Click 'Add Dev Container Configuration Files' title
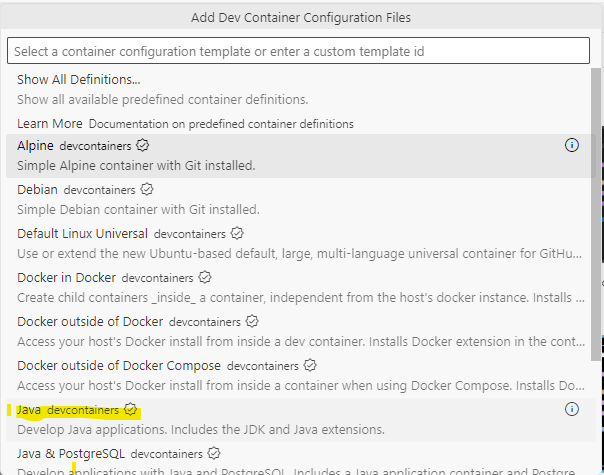 [301, 17]
